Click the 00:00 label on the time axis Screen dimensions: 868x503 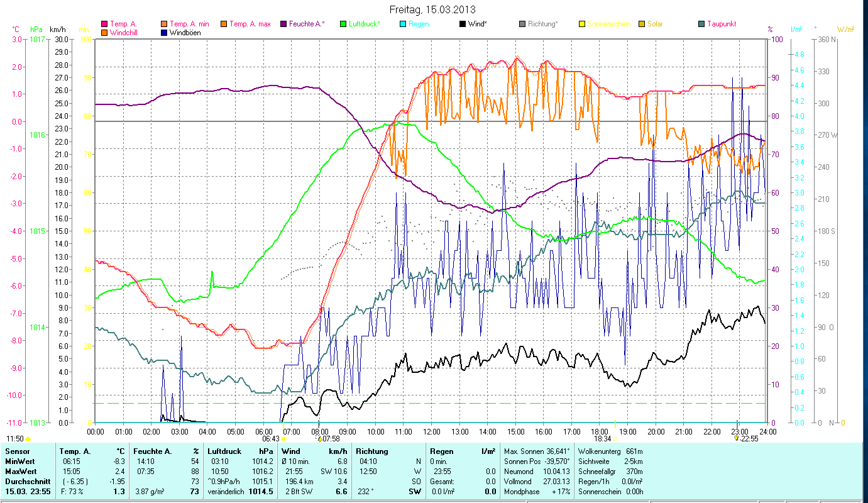(96, 431)
